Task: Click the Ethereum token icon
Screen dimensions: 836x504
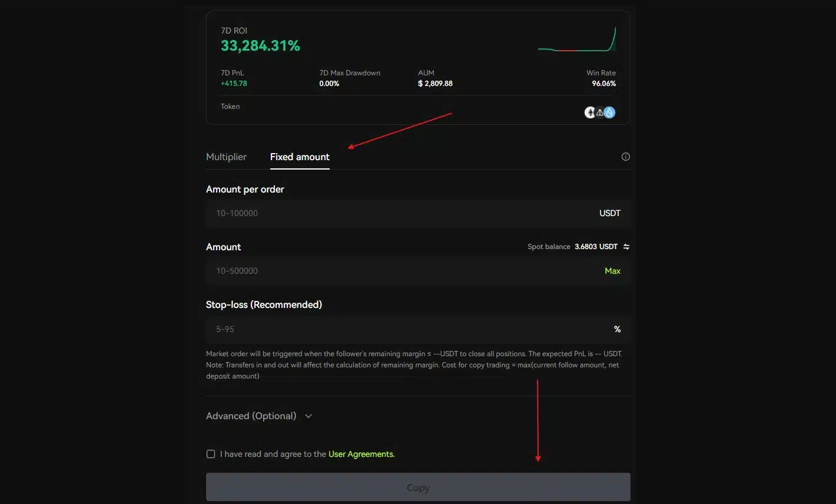Action: click(590, 112)
